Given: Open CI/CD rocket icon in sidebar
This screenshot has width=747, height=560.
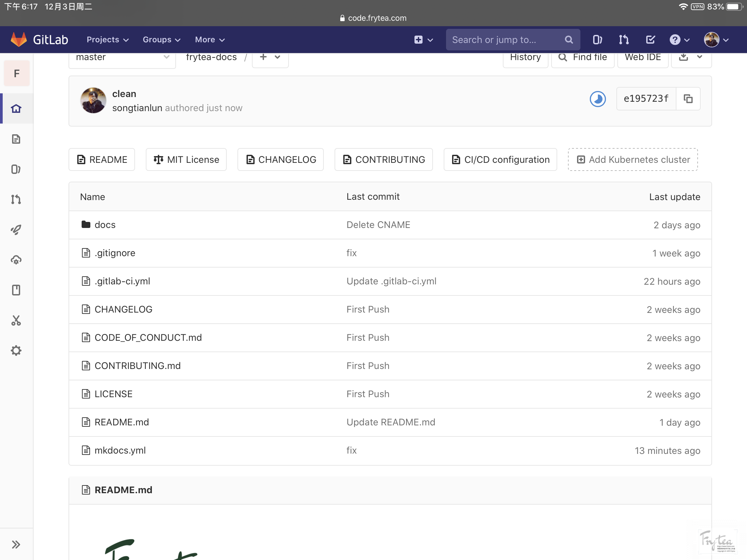Looking at the screenshot, I should 16,230.
